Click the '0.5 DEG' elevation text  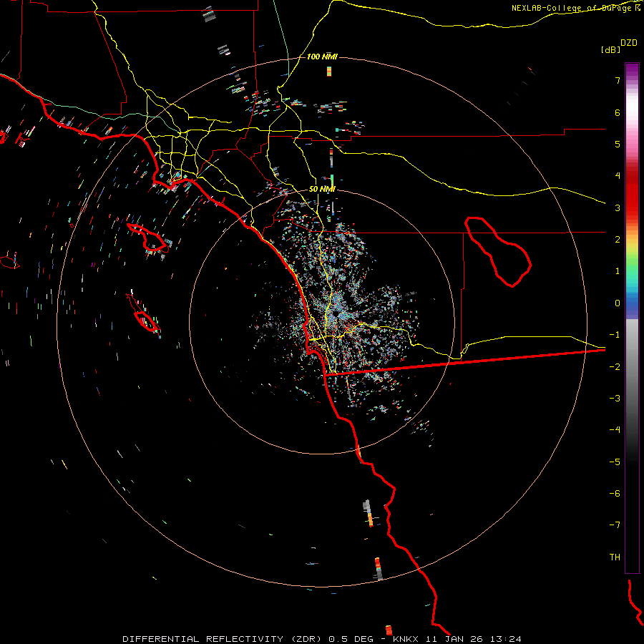(351, 639)
